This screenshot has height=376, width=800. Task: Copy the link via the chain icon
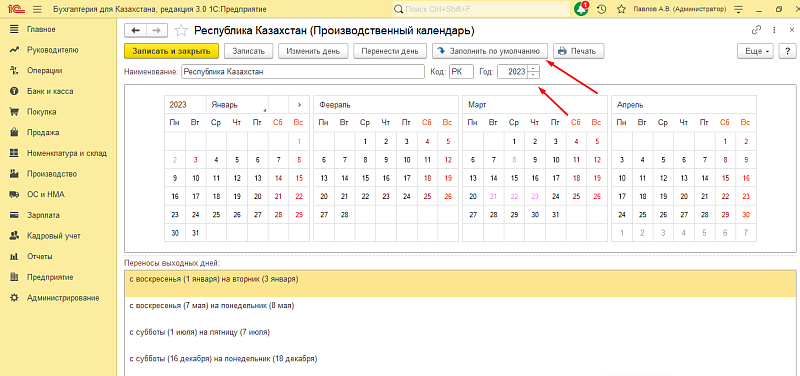tap(757, 30)
